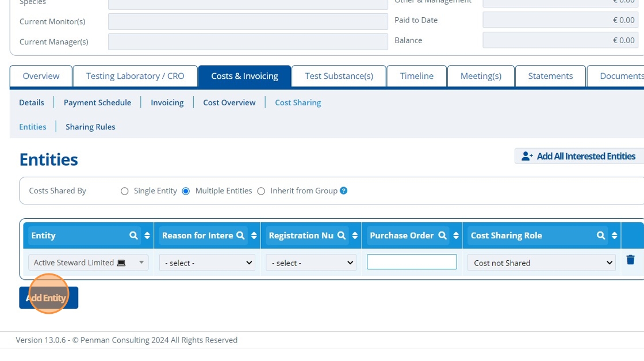644x361 pixels.
Task: Go to the Details sub-tab
Action: click(x=32, y=102)
